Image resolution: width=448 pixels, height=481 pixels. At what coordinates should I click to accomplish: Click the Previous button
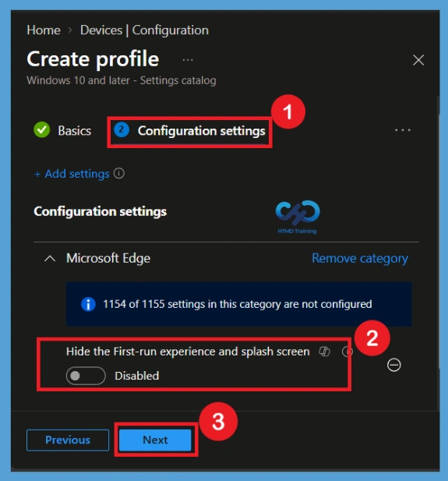click(68, 440)
